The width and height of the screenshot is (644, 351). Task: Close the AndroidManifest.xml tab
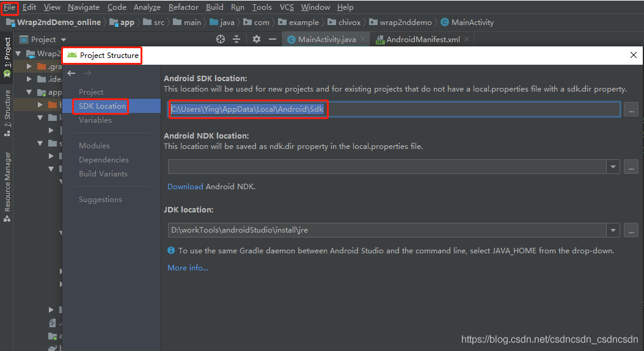pyautogui.click(x=467, y=40)
